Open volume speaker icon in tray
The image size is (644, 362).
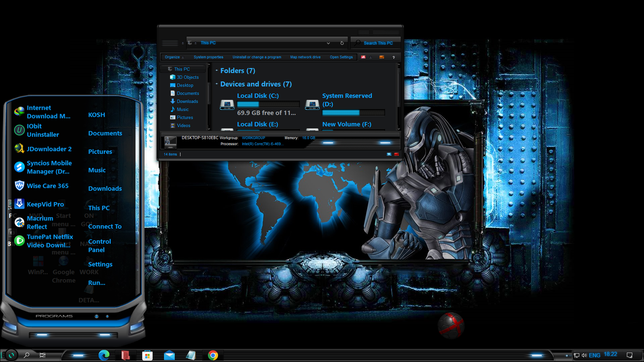[584, 355]
